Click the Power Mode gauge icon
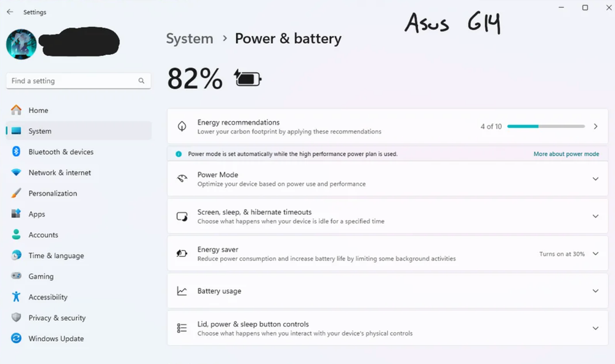This screenshot has height=364, width=615. click(x=182, y=179)
